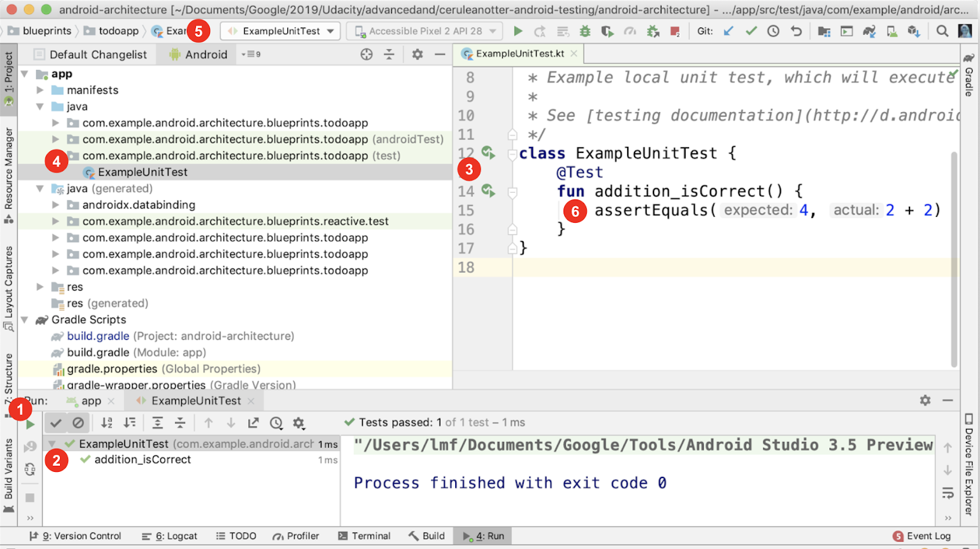Viewport: 980px width, 549px height.
Task: Click the export test results icon
Action: (x=253, y=423)
